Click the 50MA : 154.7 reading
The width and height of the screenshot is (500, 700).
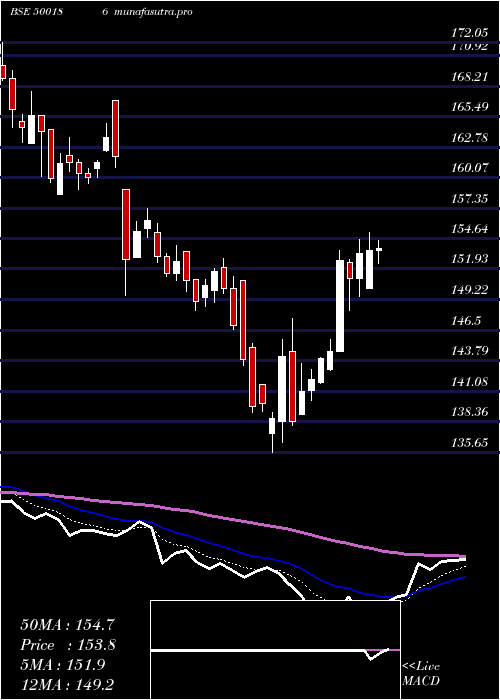[x=66, y=625]
